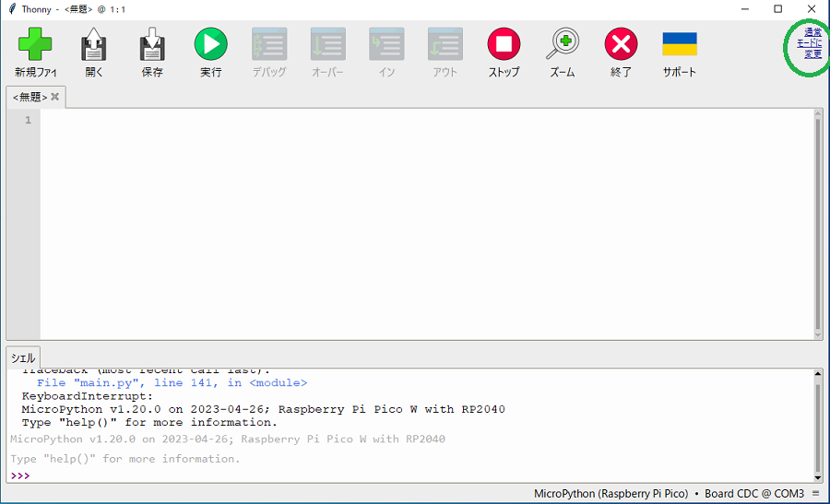Screen dimensions: 830x504
Task: Open a file with the 開く icon
Action: (x=94, y=44)
